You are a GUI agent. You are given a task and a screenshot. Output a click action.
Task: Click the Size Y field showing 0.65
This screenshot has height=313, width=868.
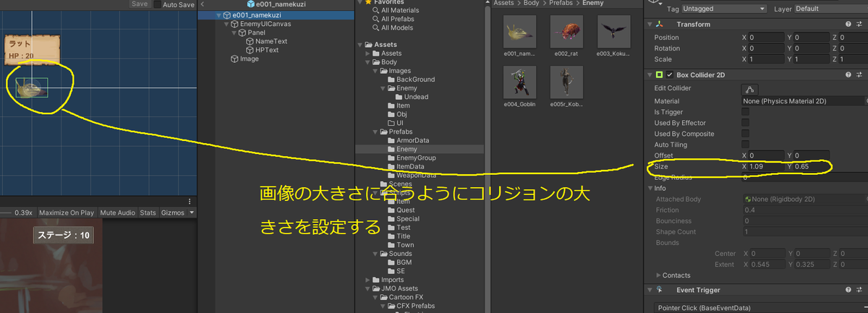812,167
